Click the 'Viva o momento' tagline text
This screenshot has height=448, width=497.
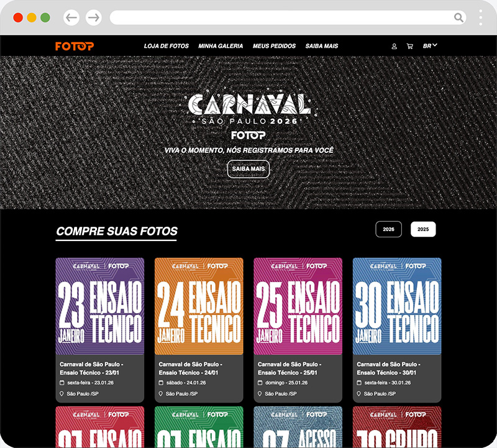(x=249, y=150)
